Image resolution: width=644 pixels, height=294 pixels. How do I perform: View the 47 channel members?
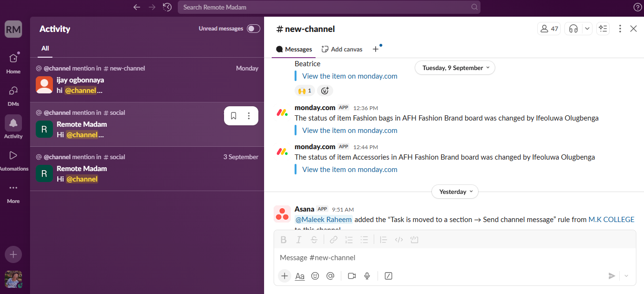[x=549, y=29]
